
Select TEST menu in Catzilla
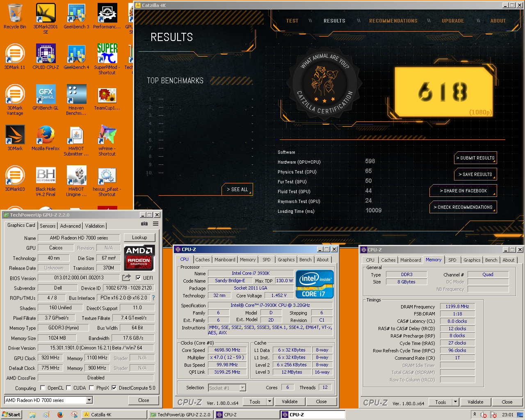292,21
